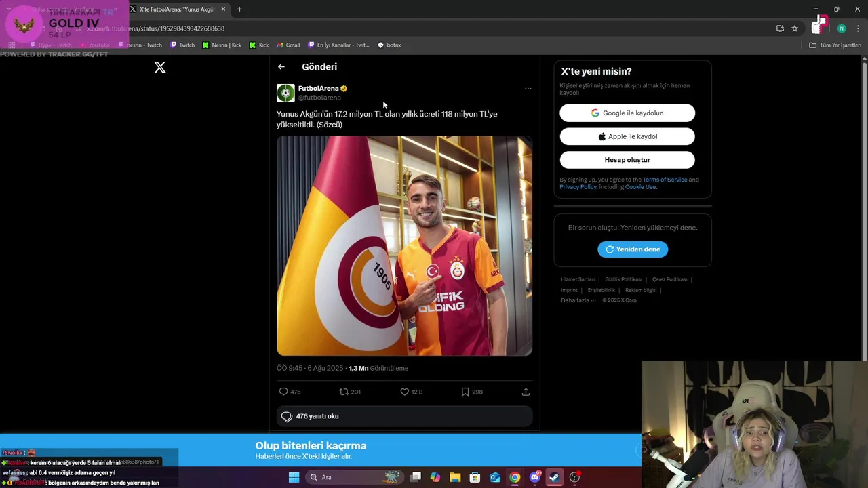Open the Privacy Policy link
The image size is (868, 488).
click(x=578, y=187)
